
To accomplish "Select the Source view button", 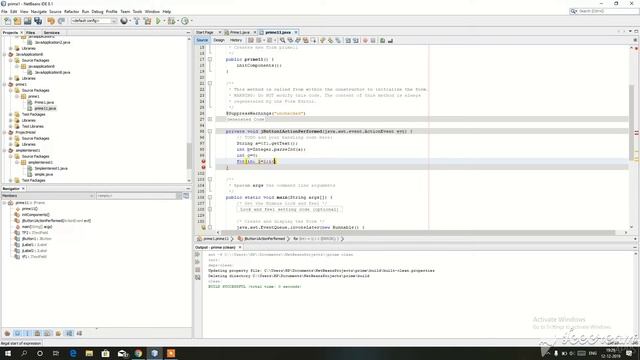I will [202, 40].
